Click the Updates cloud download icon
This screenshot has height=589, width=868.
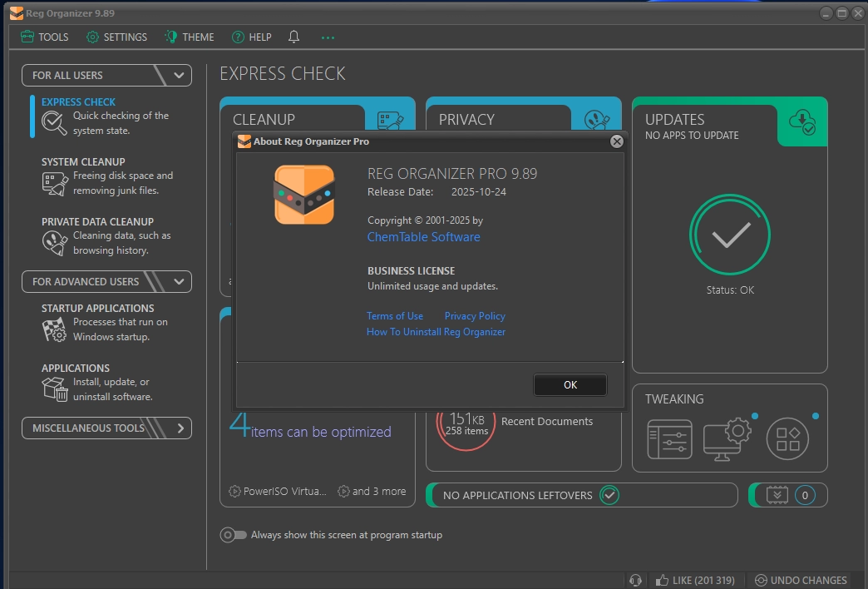pos(802,122)
